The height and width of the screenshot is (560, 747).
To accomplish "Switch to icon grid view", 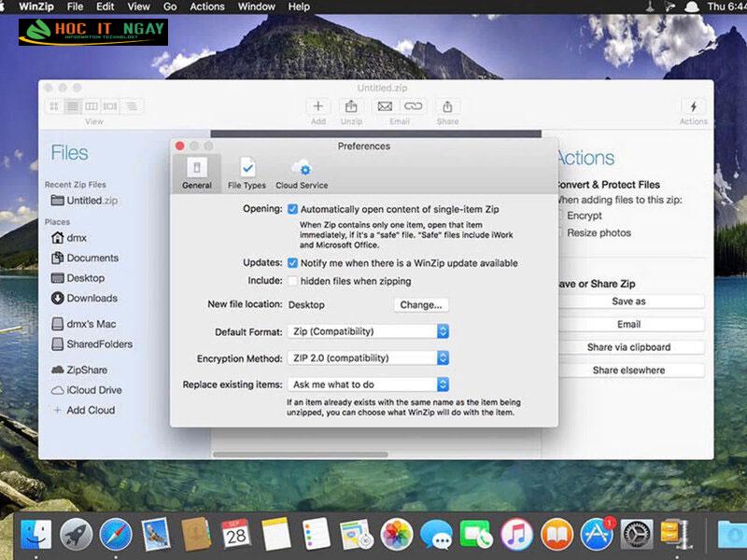I will coord(54,106).
